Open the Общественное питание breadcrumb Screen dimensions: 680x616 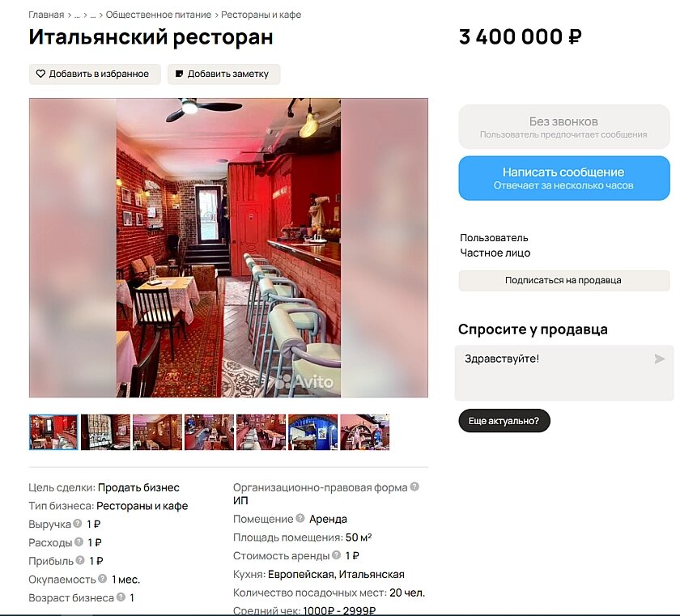point(159,15)
